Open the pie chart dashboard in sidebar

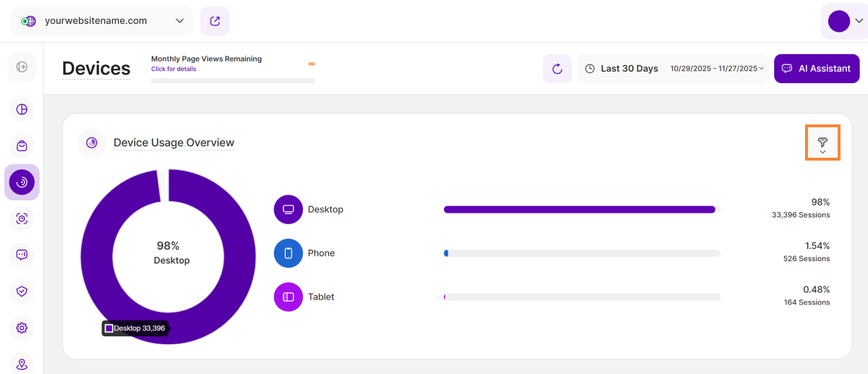click(x=22, y=109)
